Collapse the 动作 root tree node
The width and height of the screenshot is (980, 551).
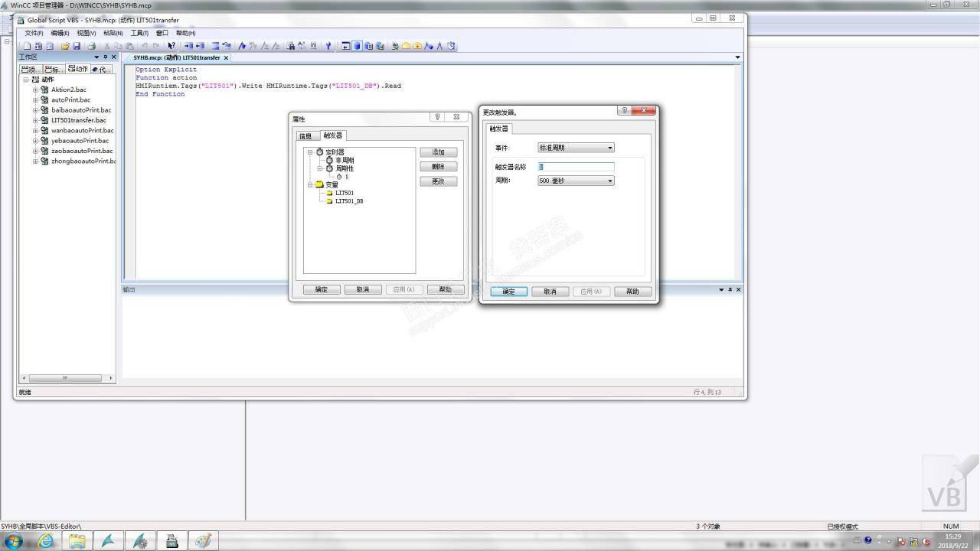coord(25,80)
